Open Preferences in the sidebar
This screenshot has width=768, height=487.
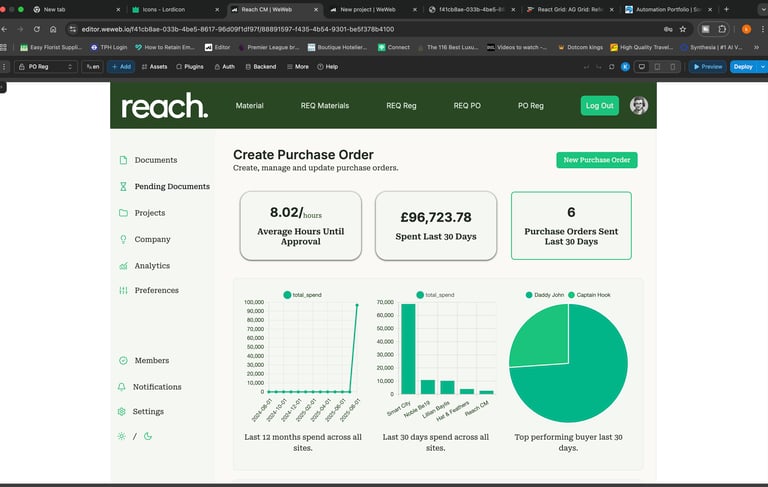(x=149, y=291)
